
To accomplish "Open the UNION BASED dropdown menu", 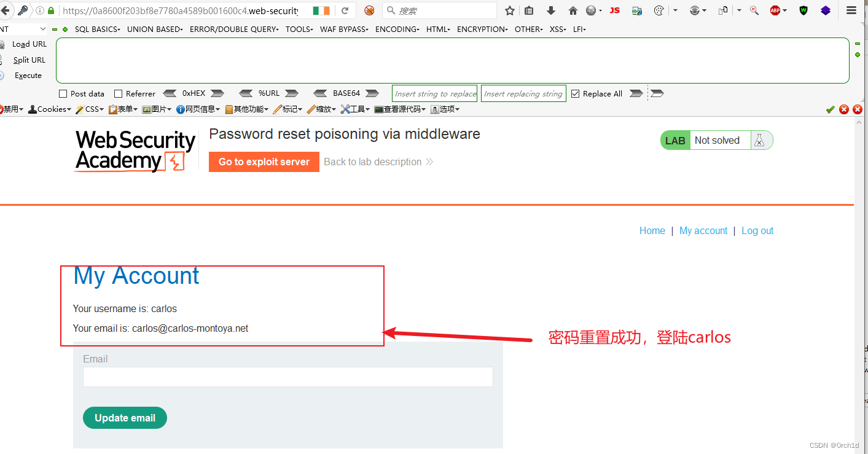I will (155, 29).
